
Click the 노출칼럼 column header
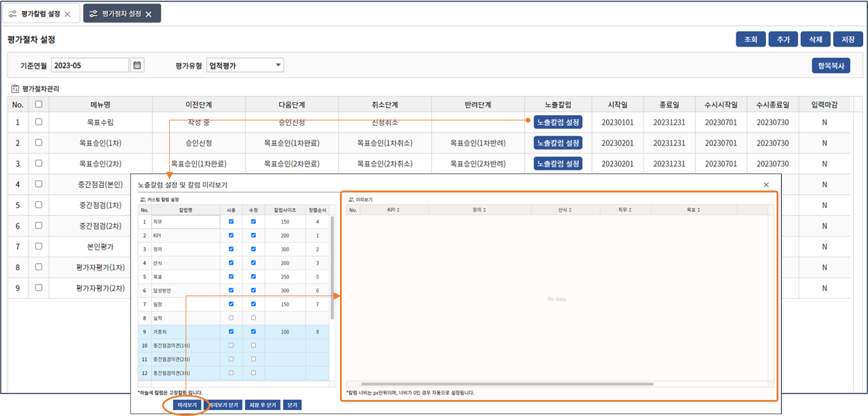click(x=558, y=104)
